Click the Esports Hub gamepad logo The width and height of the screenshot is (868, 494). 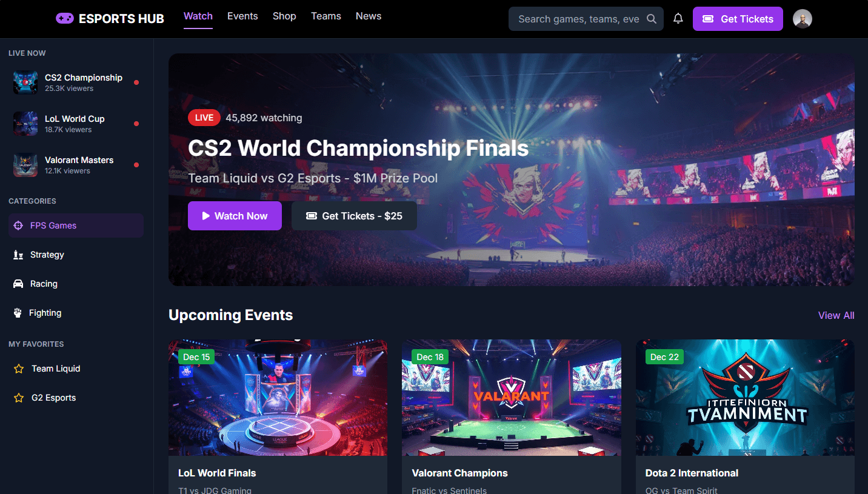click(x=65, y=19)
